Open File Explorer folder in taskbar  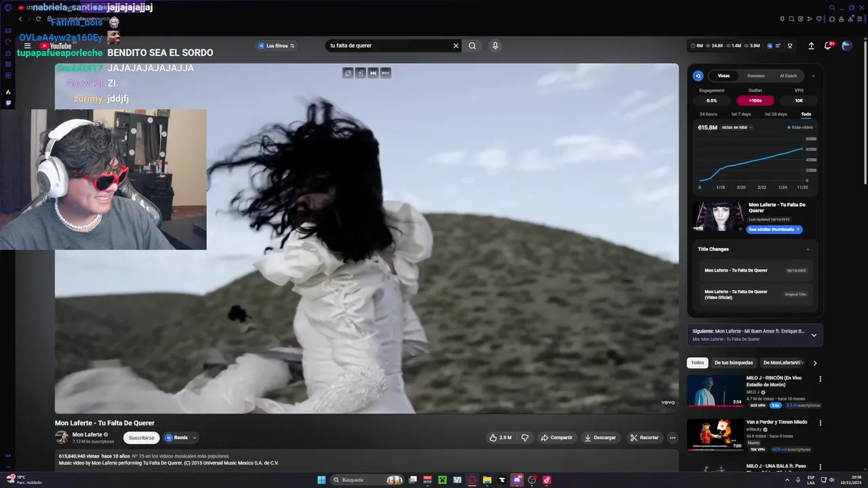(x=487, y=480)
